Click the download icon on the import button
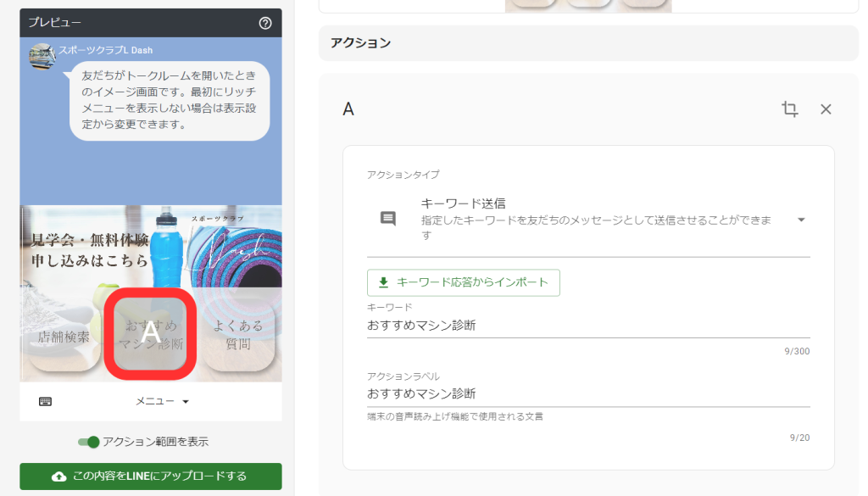This screenshot has height=496, width=868. pos(376,282)
